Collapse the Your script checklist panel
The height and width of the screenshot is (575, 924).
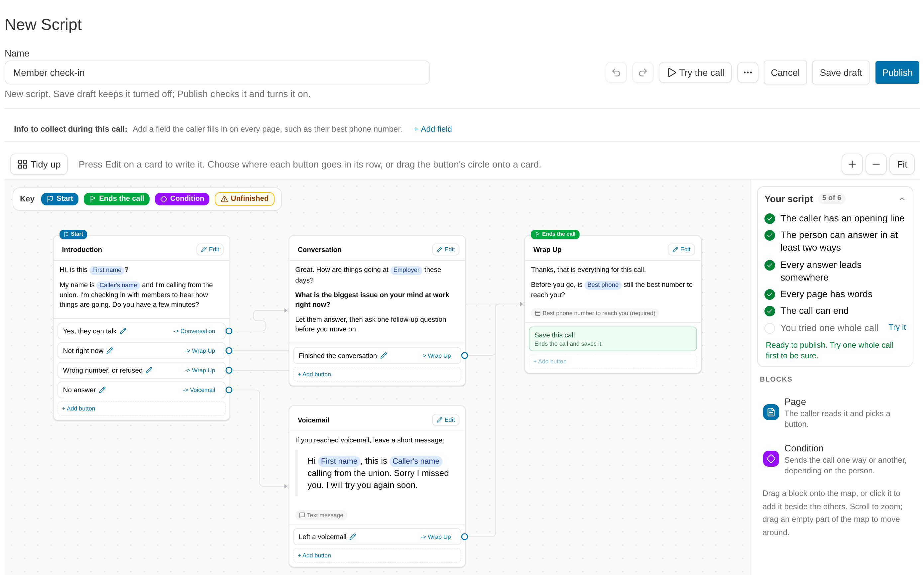point(902,199)
